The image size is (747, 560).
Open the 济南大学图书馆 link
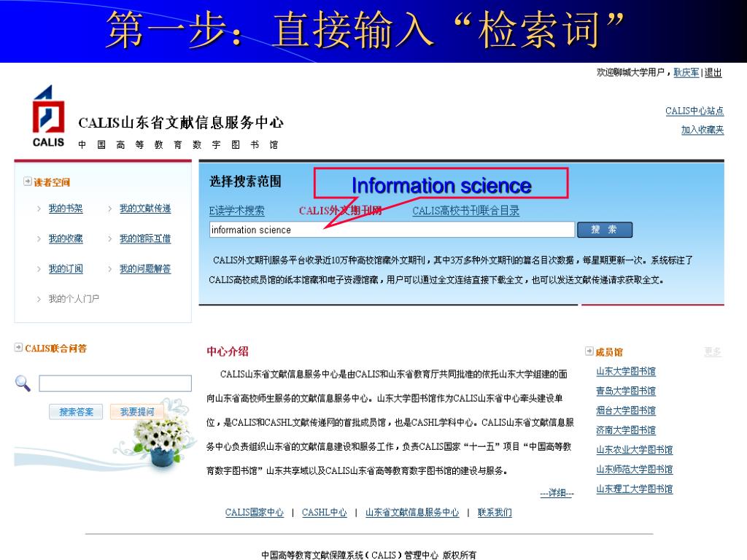click(x=626, y=430)
